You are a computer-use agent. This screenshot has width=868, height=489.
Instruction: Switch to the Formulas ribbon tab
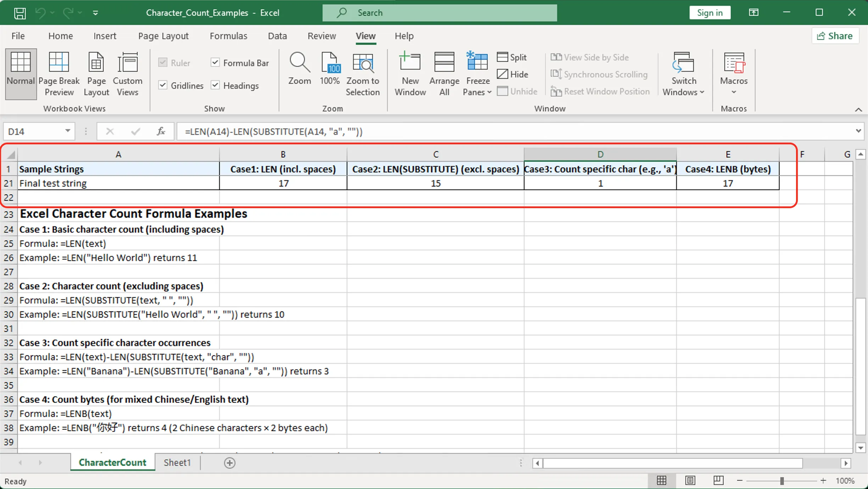228,36
